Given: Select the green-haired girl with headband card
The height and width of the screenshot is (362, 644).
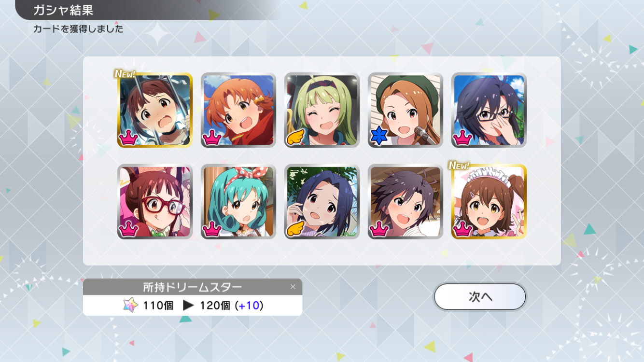Looking at the screenshot, I should [322, 110].
